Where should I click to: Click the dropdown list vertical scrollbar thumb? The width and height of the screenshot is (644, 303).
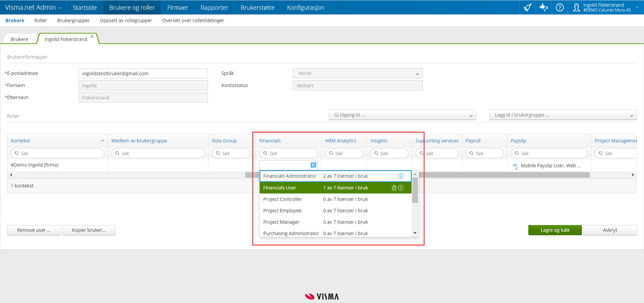(415, 190)
